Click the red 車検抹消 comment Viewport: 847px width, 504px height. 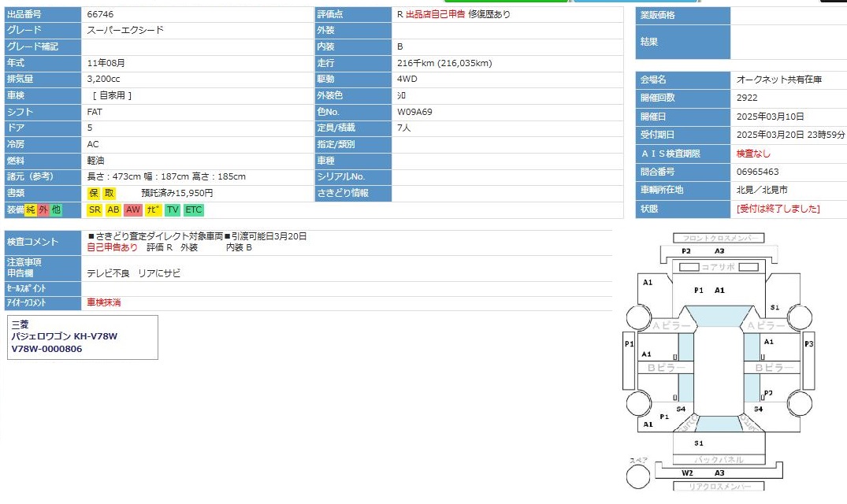(x=104, y=302)
